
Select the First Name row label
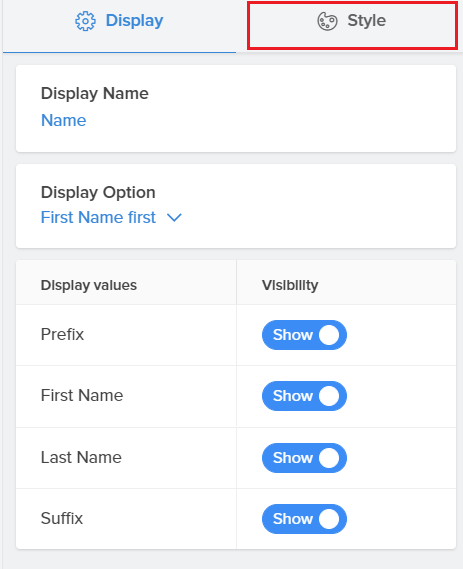click(x=82, y=395)
